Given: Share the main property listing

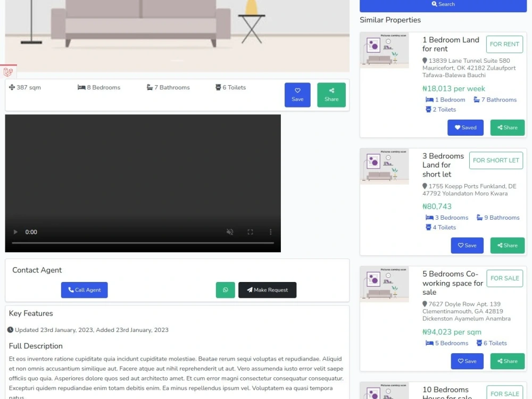Looking at the screenshot, I should [x=331, y=95].
